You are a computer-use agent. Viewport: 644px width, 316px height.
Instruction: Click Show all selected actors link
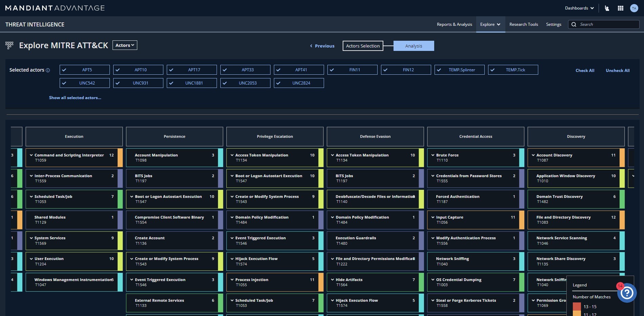tap(75, 98)
